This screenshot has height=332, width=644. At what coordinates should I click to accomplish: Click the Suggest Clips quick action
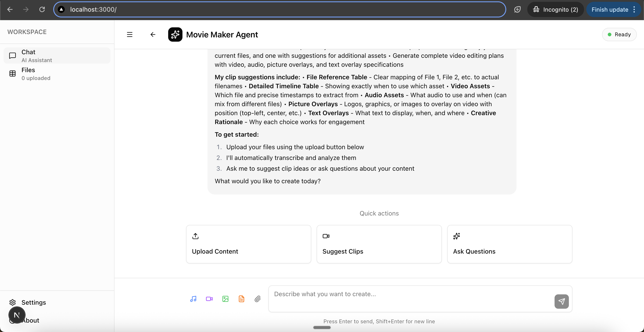click(x=379, y=244)
